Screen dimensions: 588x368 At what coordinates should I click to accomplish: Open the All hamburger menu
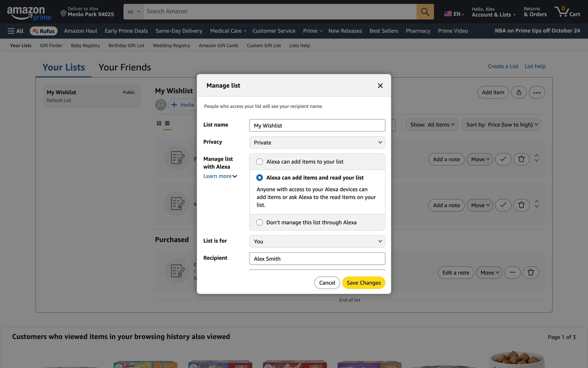[x=16, y=31]
